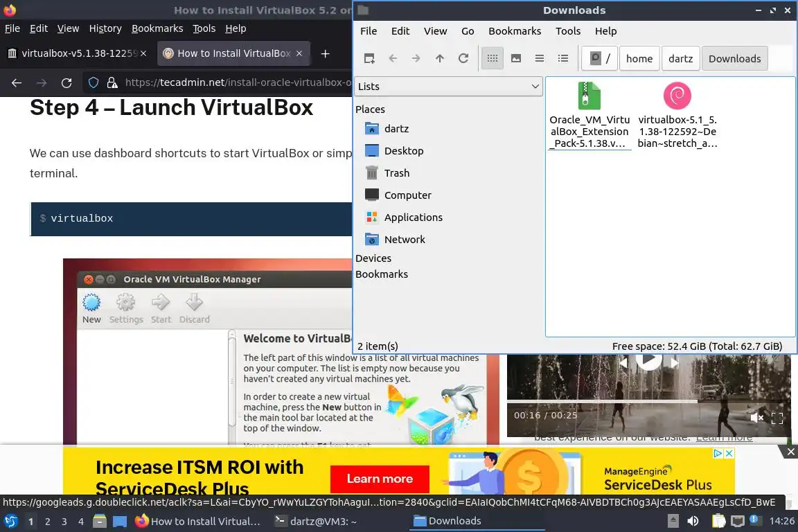
Task: Click the Downloads path segment button
Action: 734,59
